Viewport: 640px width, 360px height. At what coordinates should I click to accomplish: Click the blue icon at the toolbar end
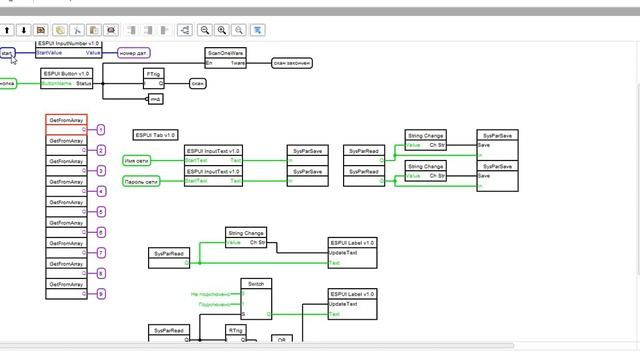[x=258, y=30]
